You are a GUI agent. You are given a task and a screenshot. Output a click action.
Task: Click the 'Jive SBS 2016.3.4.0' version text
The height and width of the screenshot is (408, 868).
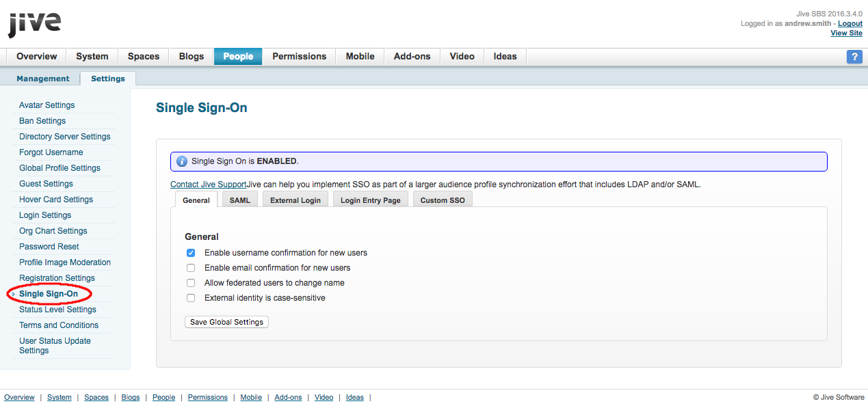829,14
